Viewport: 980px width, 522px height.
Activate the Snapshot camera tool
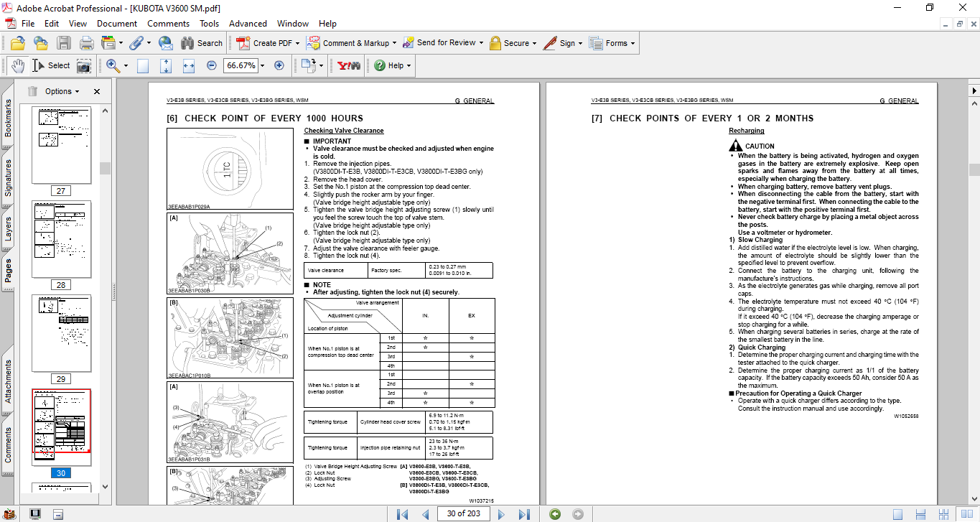84,65
